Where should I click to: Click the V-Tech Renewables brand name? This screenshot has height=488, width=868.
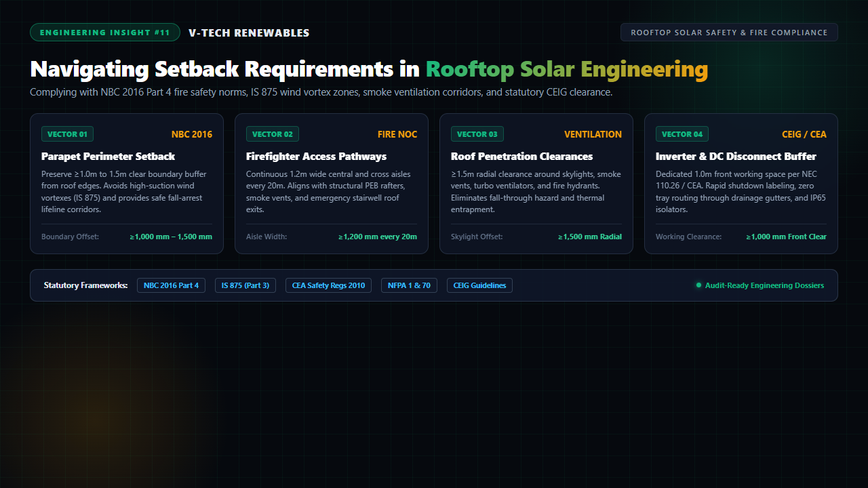249,33
